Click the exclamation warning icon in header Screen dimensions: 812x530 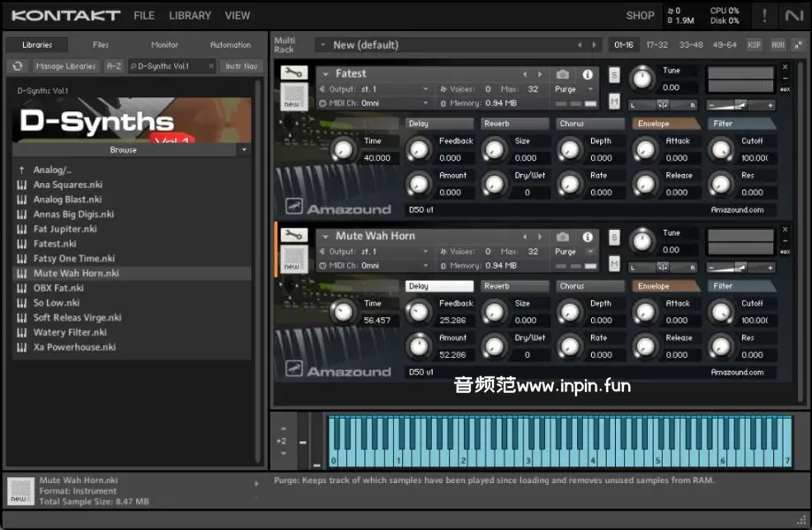coord(764,16)
